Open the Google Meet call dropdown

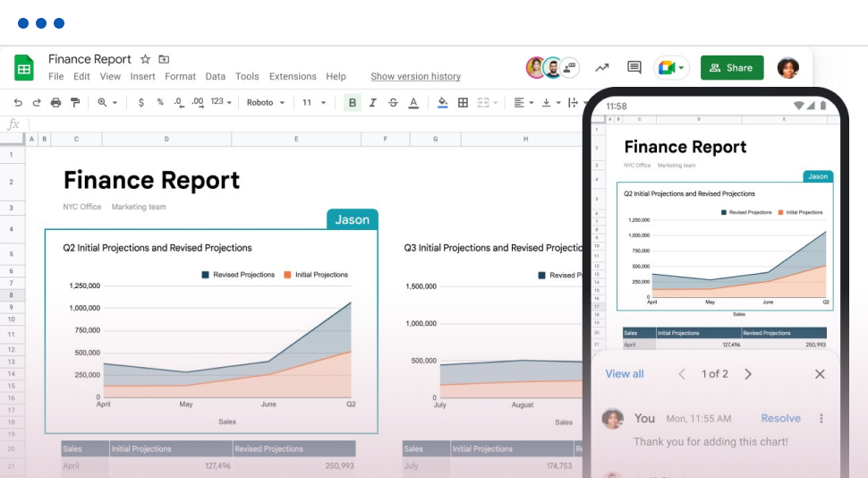tap(671, 68)
